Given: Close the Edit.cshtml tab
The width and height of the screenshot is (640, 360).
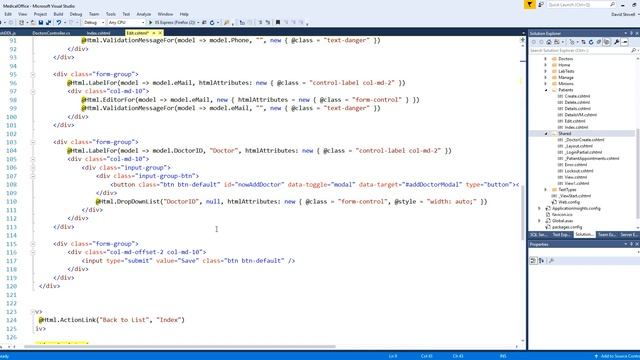Looking at the screenshot, I should click(160, 33).
